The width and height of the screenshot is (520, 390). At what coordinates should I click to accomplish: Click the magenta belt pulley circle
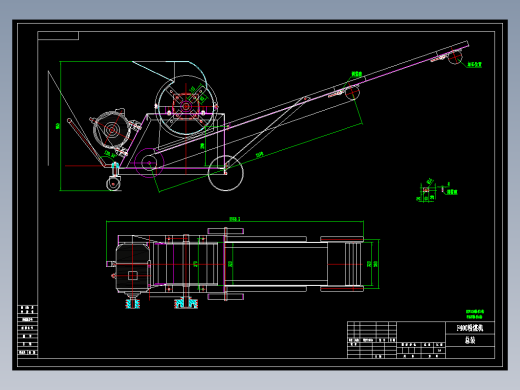click(x=149, y=163)
